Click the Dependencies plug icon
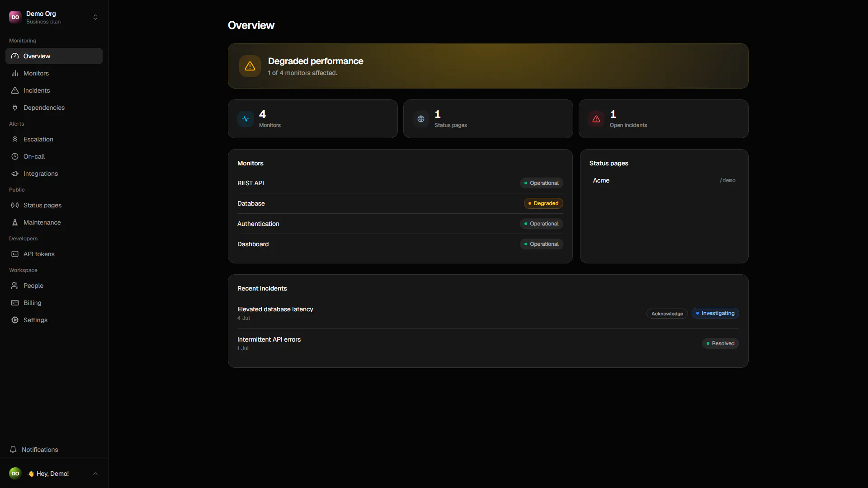The image size is (868, 488). [15, 108]
